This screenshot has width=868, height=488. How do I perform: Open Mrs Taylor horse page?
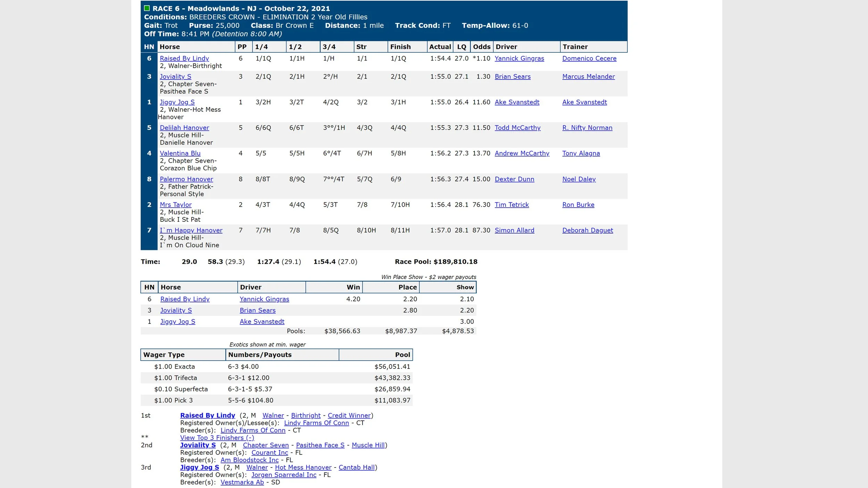(176, 205)
